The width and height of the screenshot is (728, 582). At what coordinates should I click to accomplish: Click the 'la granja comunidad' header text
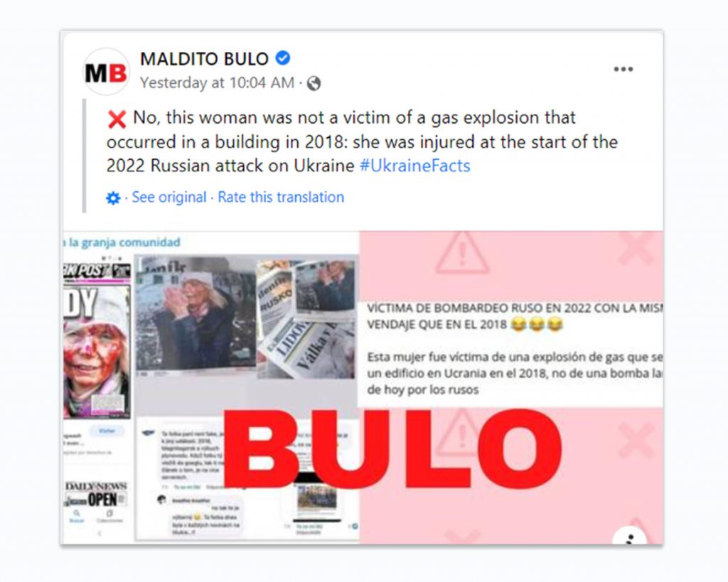tap(122, 243)
